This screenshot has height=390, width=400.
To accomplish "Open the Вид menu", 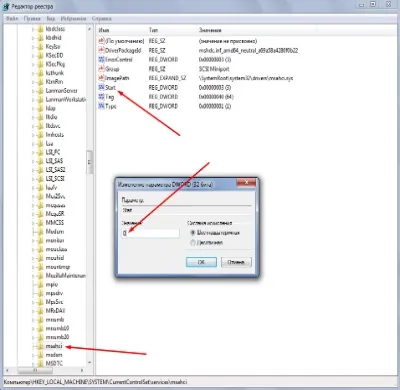I will [x=51, y=19].
